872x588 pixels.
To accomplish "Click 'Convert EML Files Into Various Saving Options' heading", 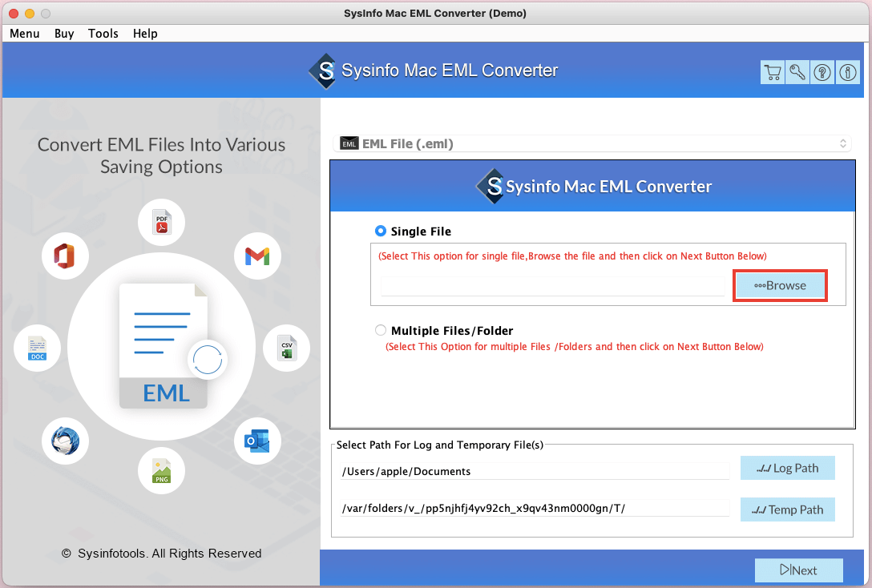I will click(161, 155).
